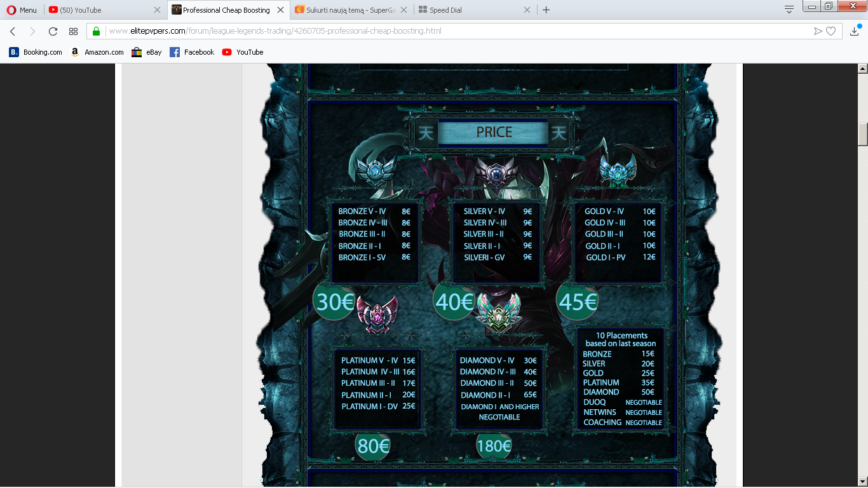868x488 pixels.
Task: Click the DIAMOND V - IV 30€ row
Action: pos(499,360)
